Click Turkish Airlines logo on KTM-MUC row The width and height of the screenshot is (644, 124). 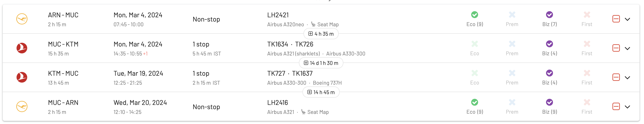coord(22,77)
